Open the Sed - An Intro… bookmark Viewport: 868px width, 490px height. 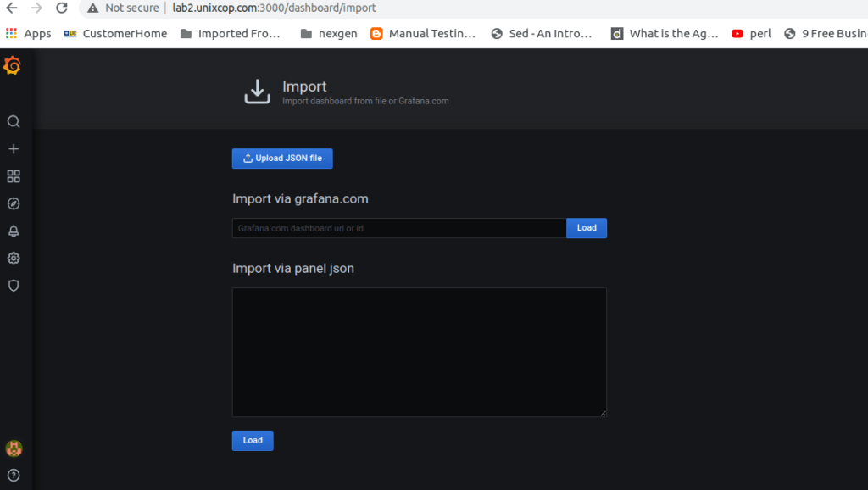(542, 33)
